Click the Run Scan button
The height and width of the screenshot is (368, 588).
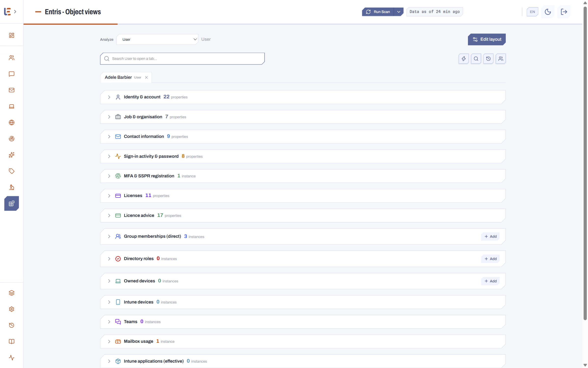click(x=378, y=12)
